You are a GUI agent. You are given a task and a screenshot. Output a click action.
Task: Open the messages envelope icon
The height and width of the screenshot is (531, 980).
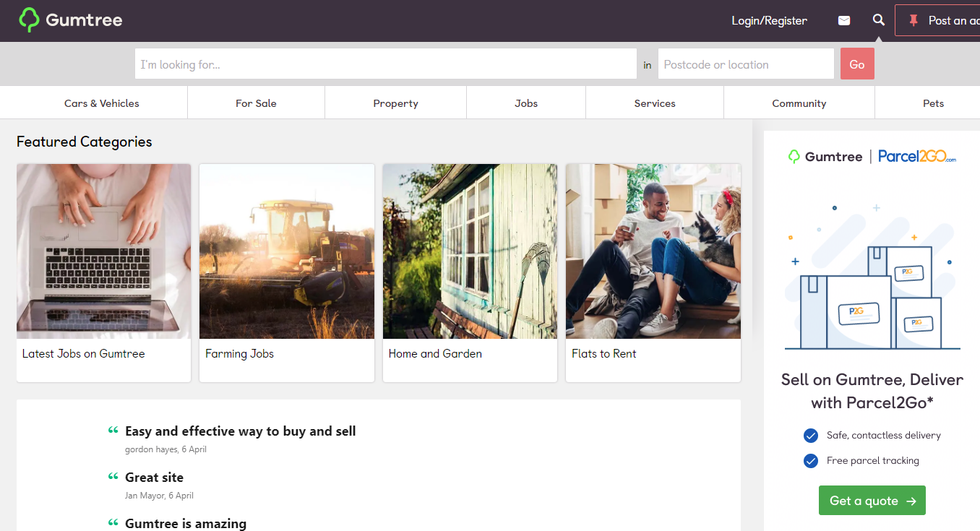[x=844, y=21]
